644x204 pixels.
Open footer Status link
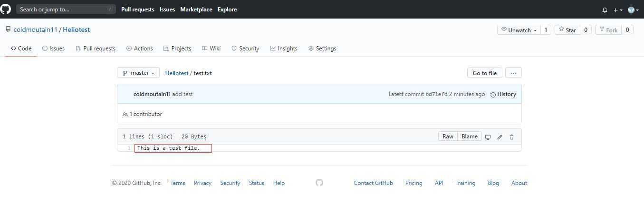[x=257, y=183]
